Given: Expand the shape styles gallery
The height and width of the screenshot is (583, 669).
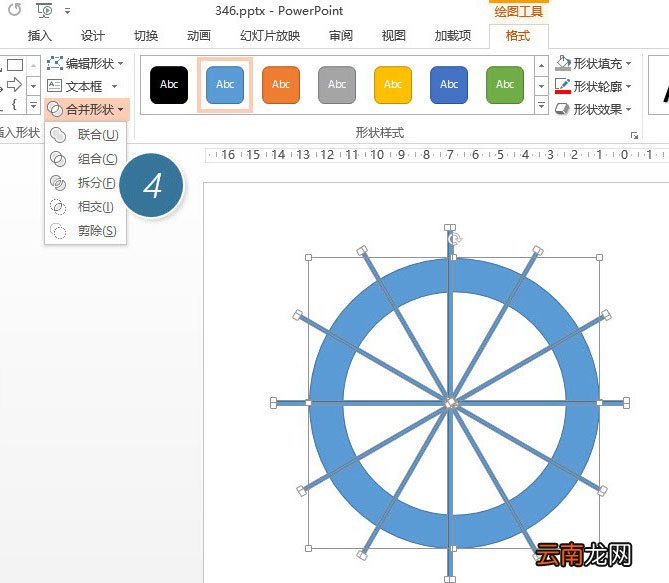Looking at the screenshot, I should (x=541, y=105).
